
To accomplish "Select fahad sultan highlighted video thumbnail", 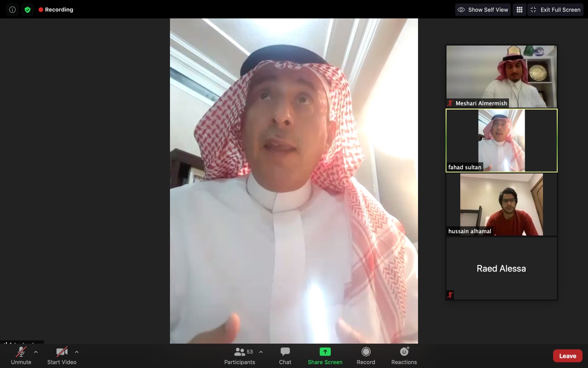I will point(501,140).
